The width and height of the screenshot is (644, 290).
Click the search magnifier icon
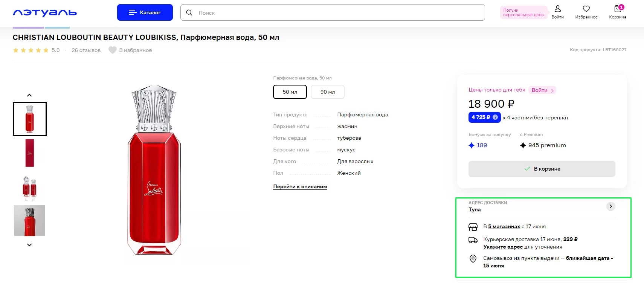point(189,12)
